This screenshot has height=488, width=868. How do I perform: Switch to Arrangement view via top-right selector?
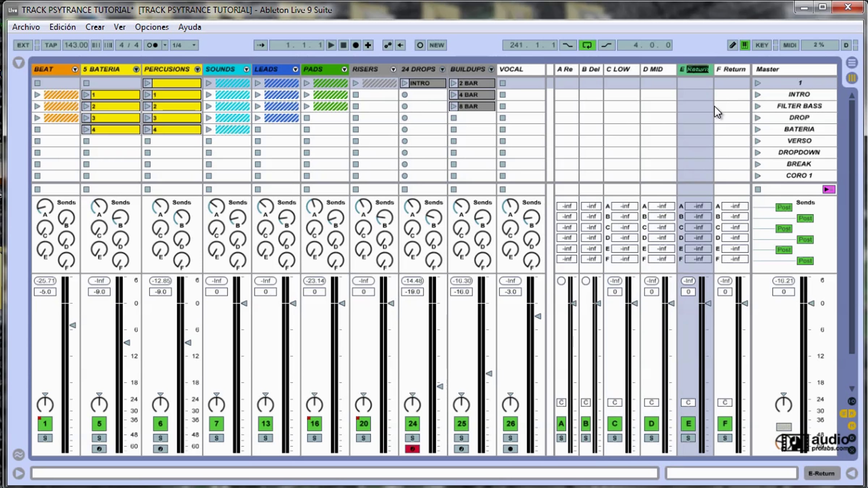point(852,63)
